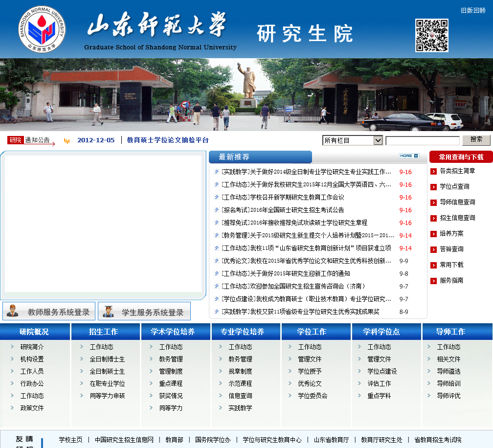Click the red arrow icon beside 导师信息查询
The width and height of the screenshot is (493, 448).
point(433,202)
